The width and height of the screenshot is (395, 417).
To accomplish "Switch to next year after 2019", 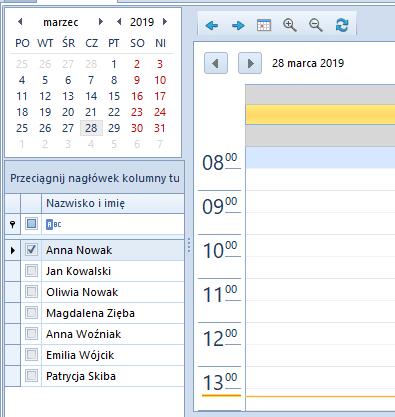I will click(165, 22).
